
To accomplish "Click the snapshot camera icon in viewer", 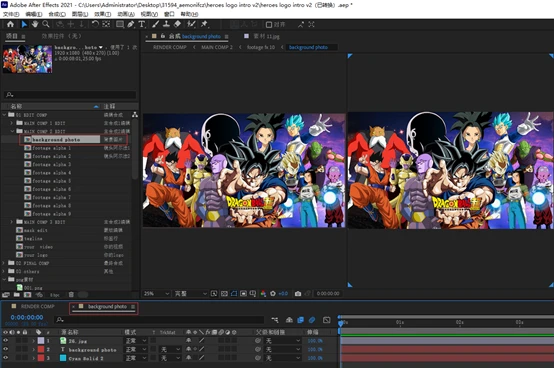I will 298,294.
